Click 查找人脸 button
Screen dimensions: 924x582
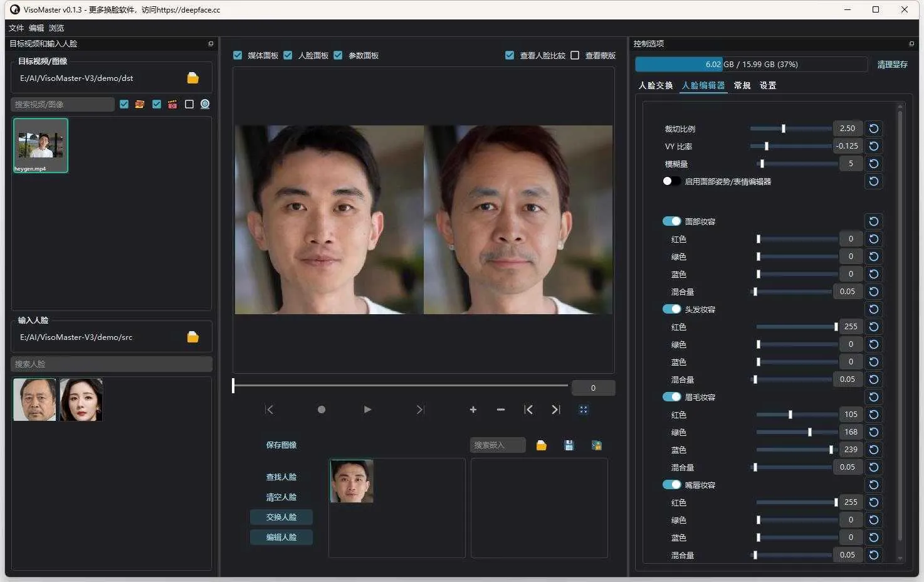click(x=281, y=477)
